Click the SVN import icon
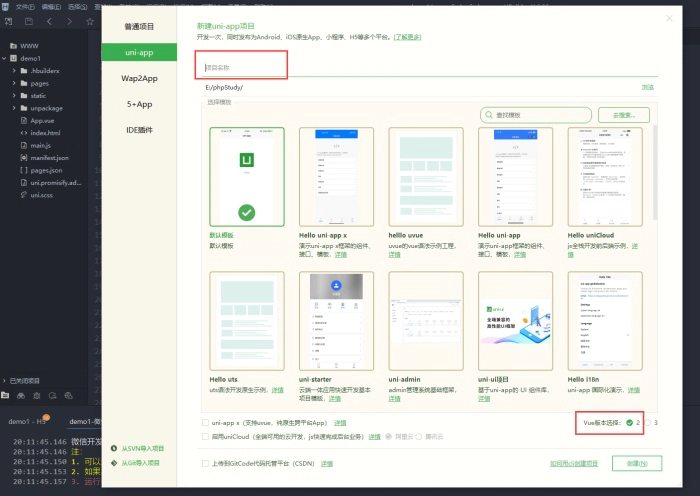 114,448
